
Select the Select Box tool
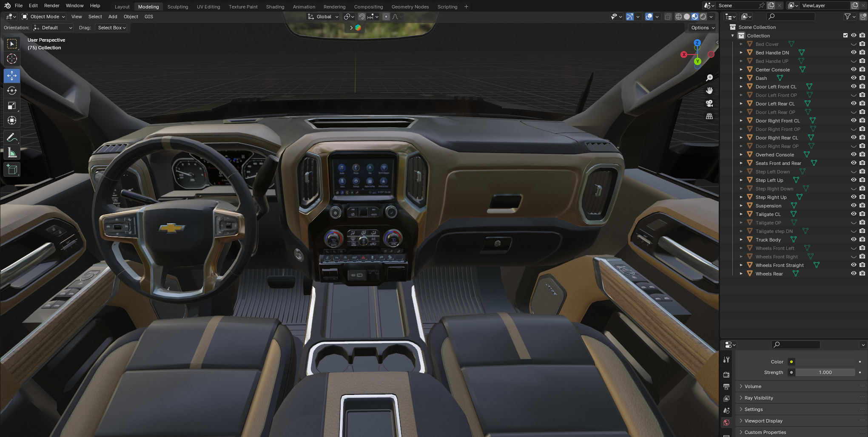12,44
